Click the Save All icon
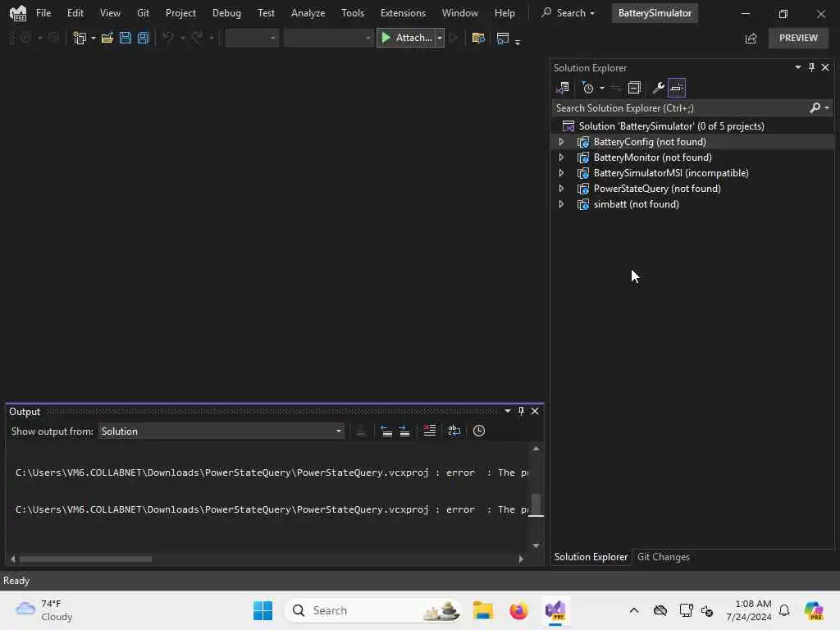The width and height of the screenshot is (840, 630). (x=143, y=38)
